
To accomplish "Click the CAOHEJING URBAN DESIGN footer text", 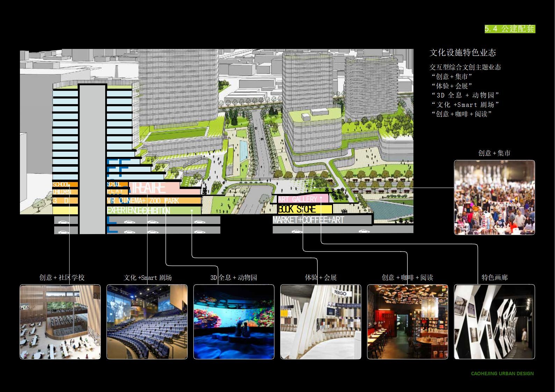I will [x=502, y=373].
